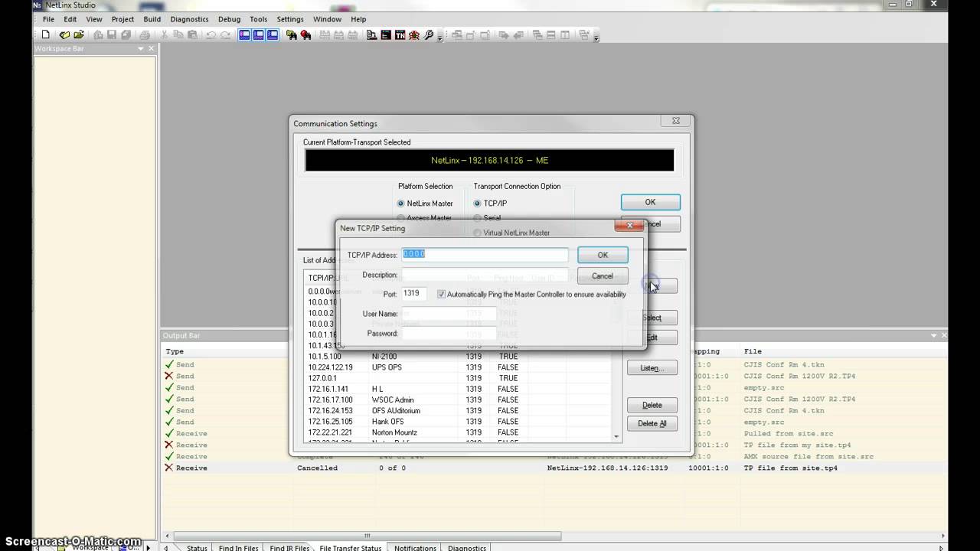
Task: Close the Workspace Bar panel with its X
Action: tap(151, 48)
